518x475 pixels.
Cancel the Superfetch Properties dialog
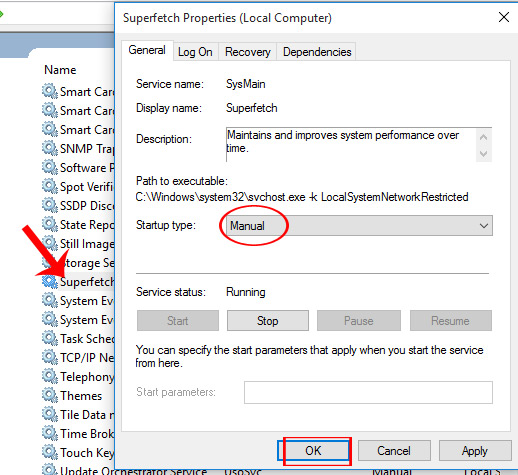tap(394, 451)
